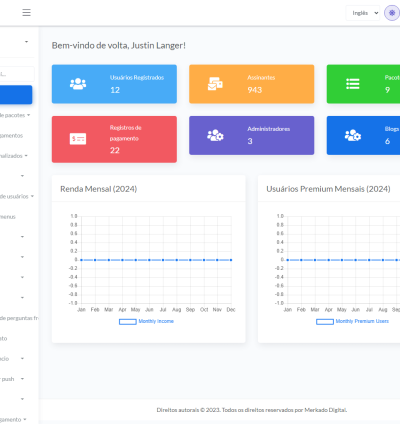This screenshot has height=424, width=400.
Task: Click the 'Oct' axis label in Renda Mensal chart
Action: (204, 310)
